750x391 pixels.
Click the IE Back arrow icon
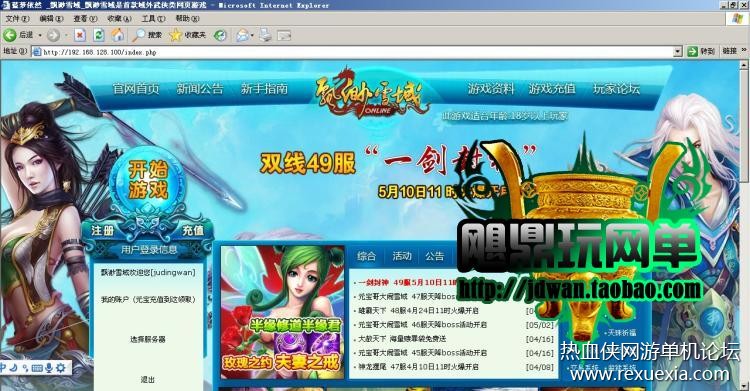tap(10, 35)
